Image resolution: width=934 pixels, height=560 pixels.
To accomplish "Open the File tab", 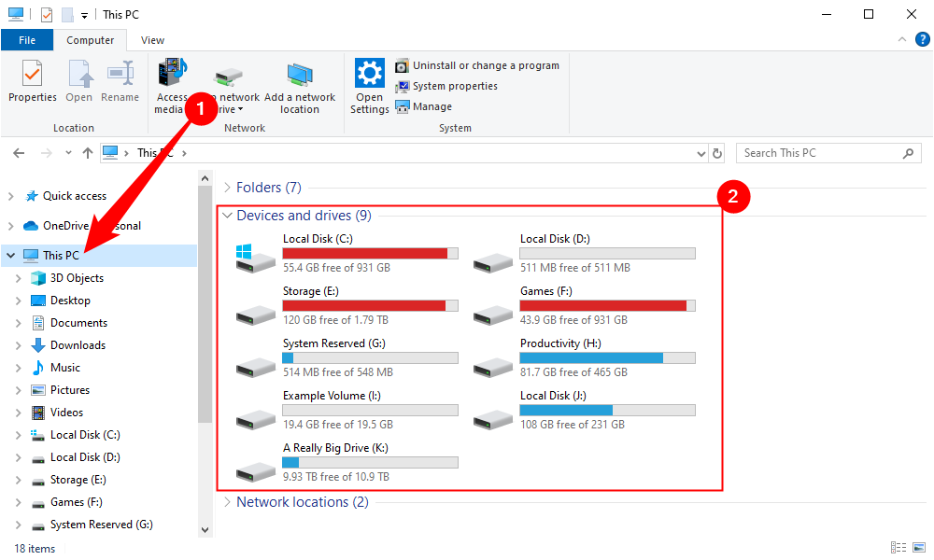I will pos(27,40).
